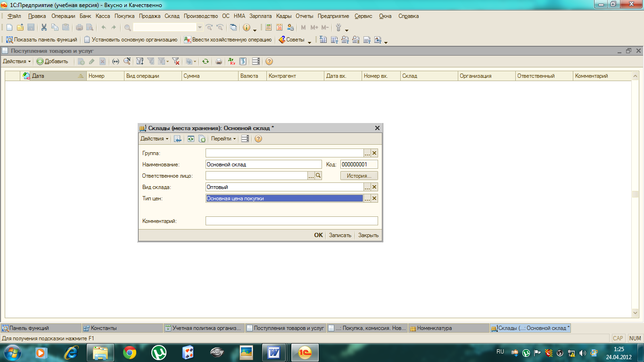Viewport: 644px width, 362px height.
Task: Click the Добавить green plus in list toolbar
Action: point(52,61)
